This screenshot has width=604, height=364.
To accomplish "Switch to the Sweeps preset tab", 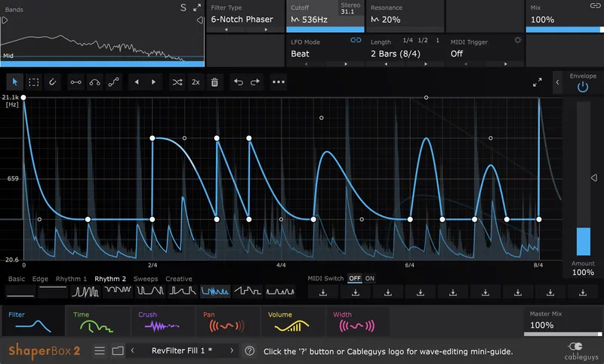I will pos(146,279).
